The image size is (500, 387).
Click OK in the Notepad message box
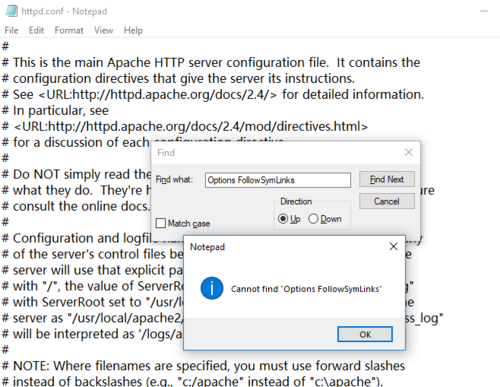pos(365,334)
